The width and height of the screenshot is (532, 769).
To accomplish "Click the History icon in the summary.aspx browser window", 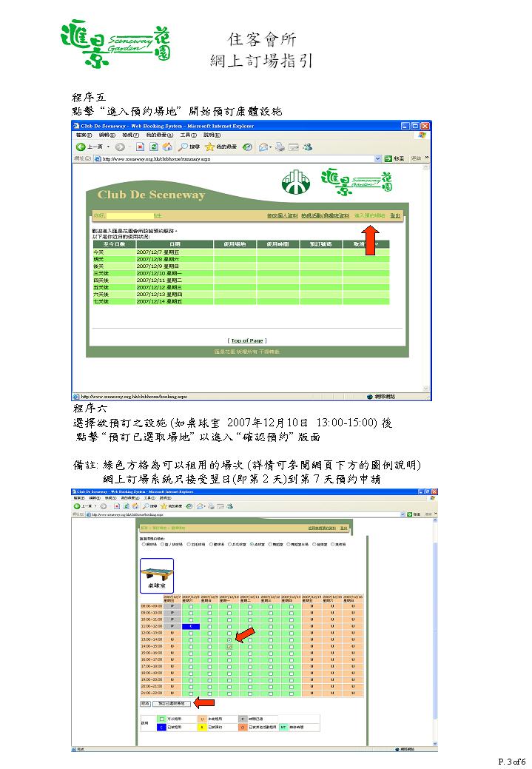I will click(x=248, y=147).
